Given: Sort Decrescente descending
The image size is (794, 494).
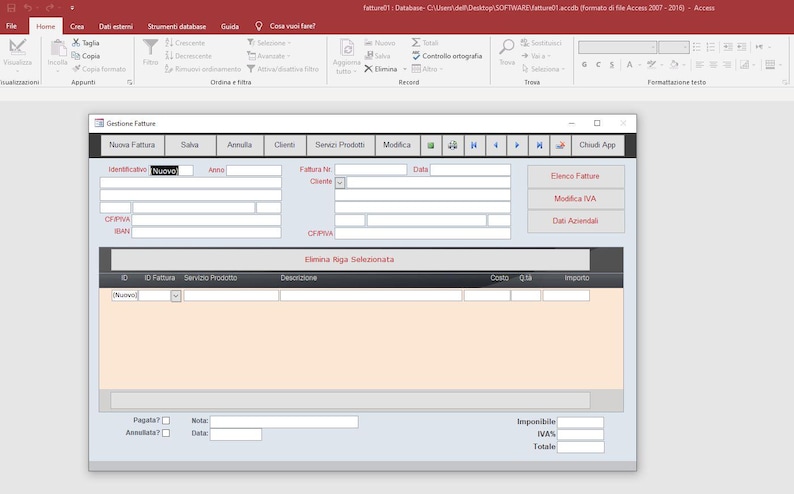Looking at the screenshot, I should pyautogui.click(x=188, y=56).
